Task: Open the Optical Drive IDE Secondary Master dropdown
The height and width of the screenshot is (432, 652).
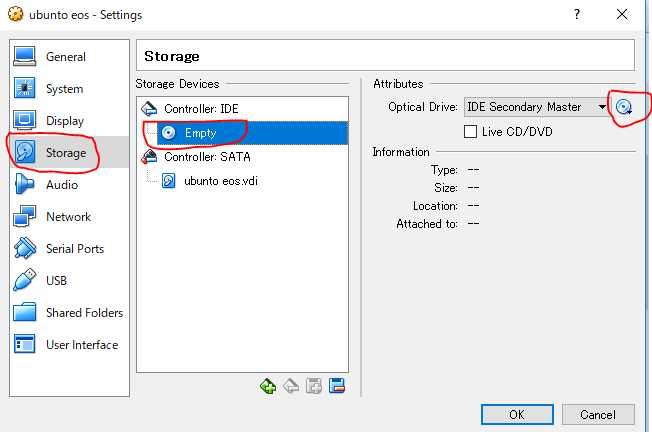Action: click(536, 107)
